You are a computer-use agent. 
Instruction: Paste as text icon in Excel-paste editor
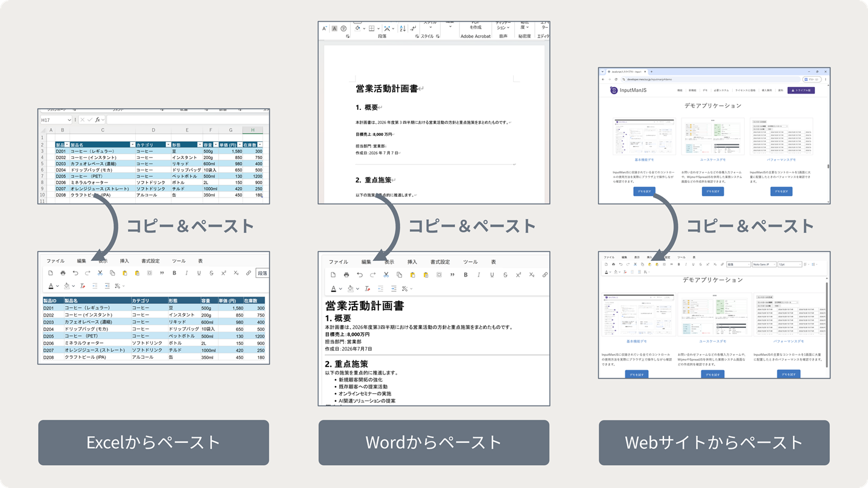tap(137, 273)
